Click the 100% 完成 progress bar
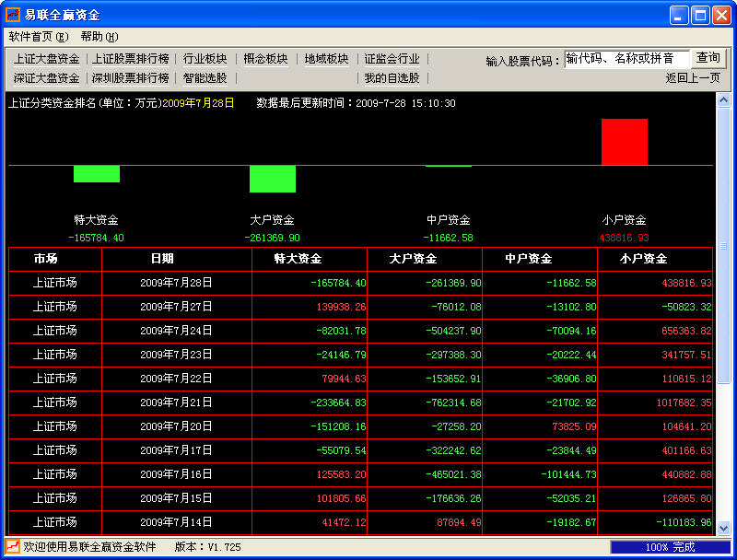This screenshot has width=737, height=560. click(671, 547)
